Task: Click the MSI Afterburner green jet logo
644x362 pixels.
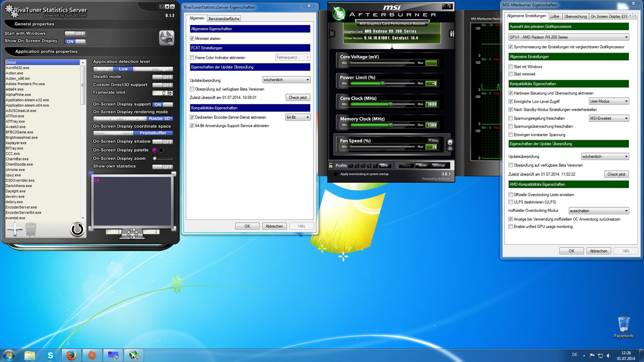Action: pyautogui.click(x=338, y=14)
